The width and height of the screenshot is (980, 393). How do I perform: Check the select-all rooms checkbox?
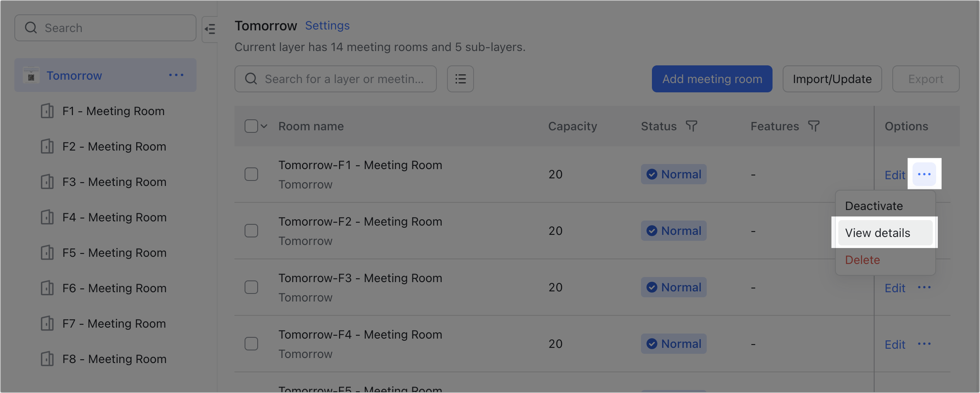click(251, 126)
